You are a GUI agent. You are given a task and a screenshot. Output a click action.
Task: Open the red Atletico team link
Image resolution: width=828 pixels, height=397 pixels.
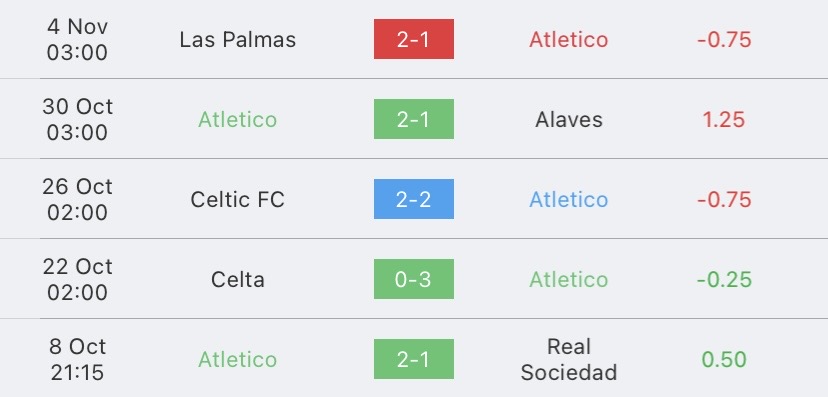click(569, 40)
